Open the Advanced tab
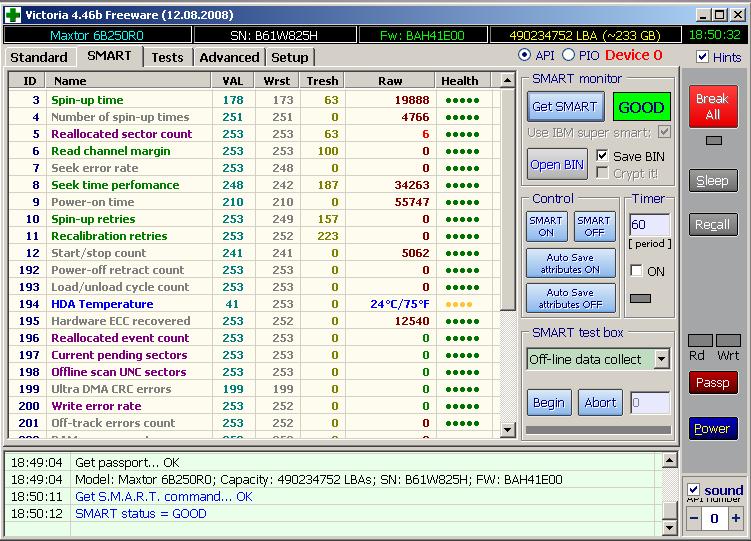 pos(229,57)
